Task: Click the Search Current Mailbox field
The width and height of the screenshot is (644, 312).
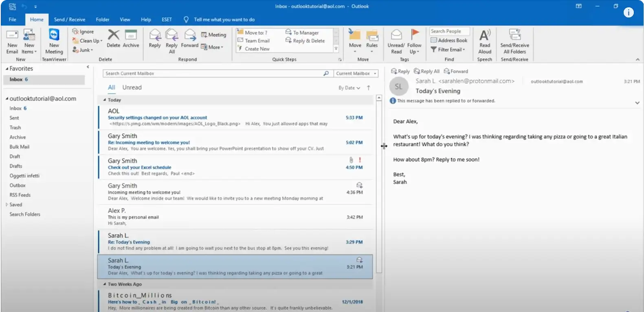Action: 212,74
